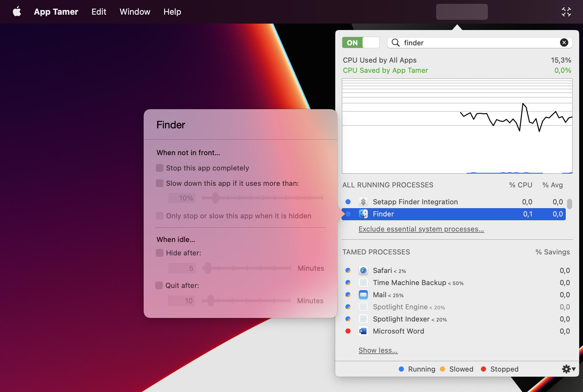Image resolution: width=583 pixels, height=392 pixels.
Task: Open the gear settings dropdown
Action: [569, 369]
